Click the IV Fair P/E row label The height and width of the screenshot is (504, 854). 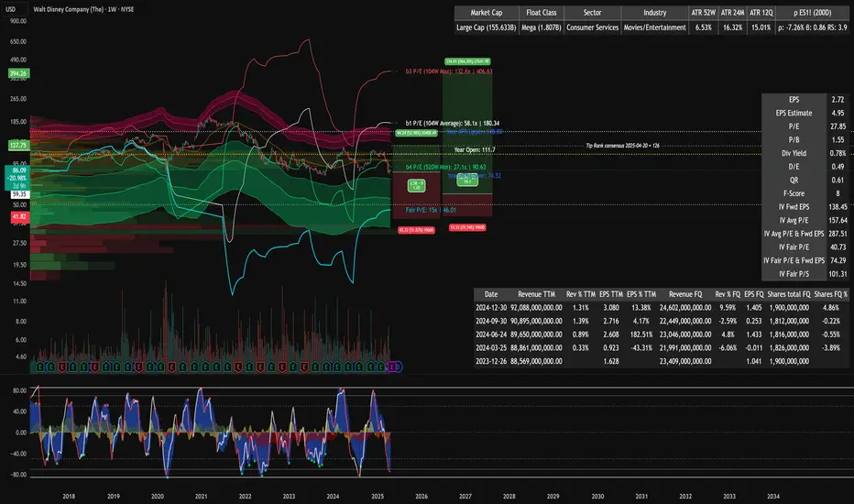coord(794,247)
